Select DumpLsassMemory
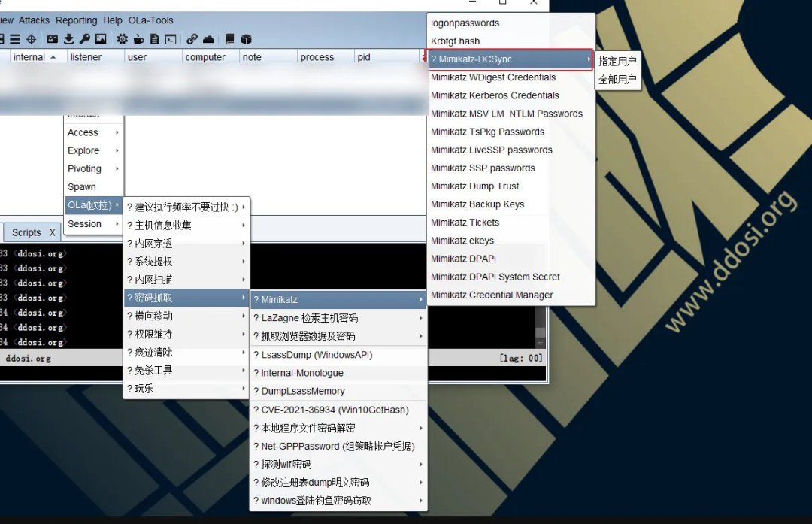Viewport: 812px width, 524px height. coord(338,391)
